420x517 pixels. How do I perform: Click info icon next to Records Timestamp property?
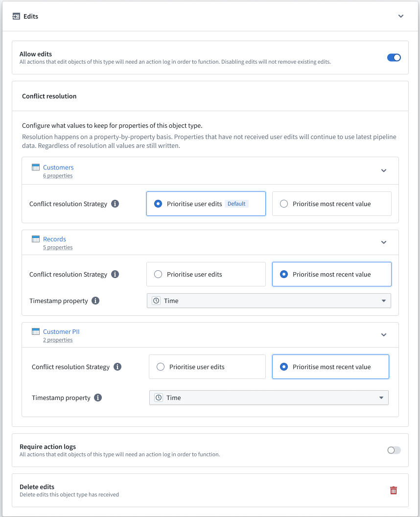pos(95,301)
